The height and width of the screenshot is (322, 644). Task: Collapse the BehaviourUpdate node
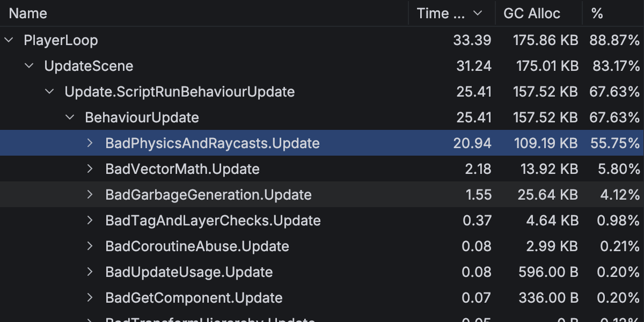pyautogui.click(x=70, y=118)
